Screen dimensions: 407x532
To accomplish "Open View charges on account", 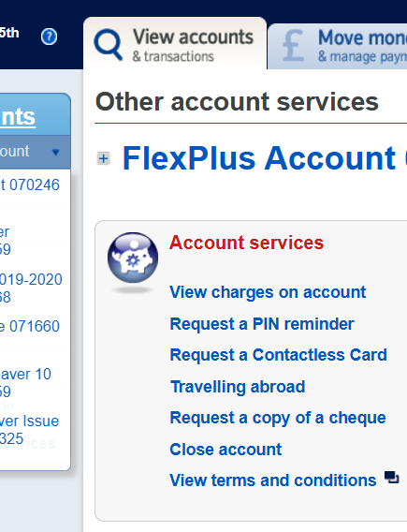I will [268, 292].
